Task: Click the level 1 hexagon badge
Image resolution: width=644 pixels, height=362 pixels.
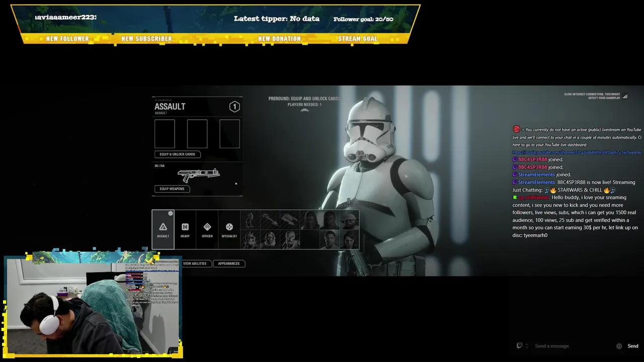Action: point(234,107)
